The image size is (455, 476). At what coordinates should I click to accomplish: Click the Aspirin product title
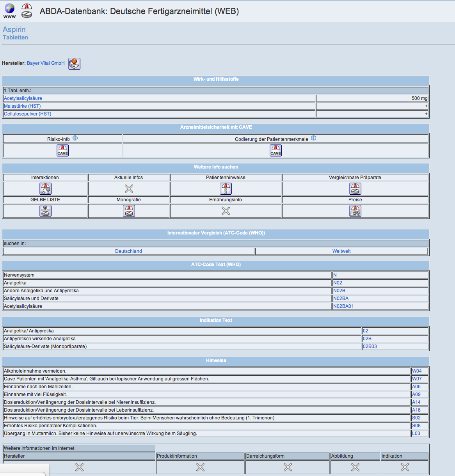click(x=14, y=29)
